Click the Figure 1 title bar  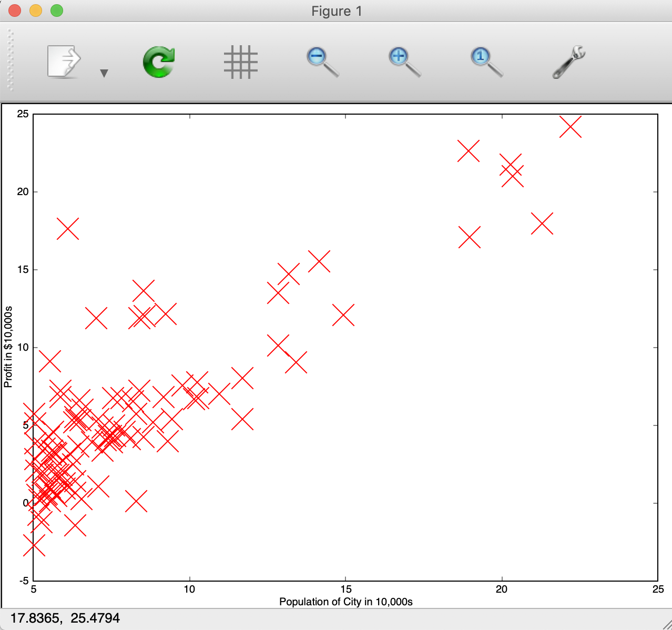[x=336, y=11]
